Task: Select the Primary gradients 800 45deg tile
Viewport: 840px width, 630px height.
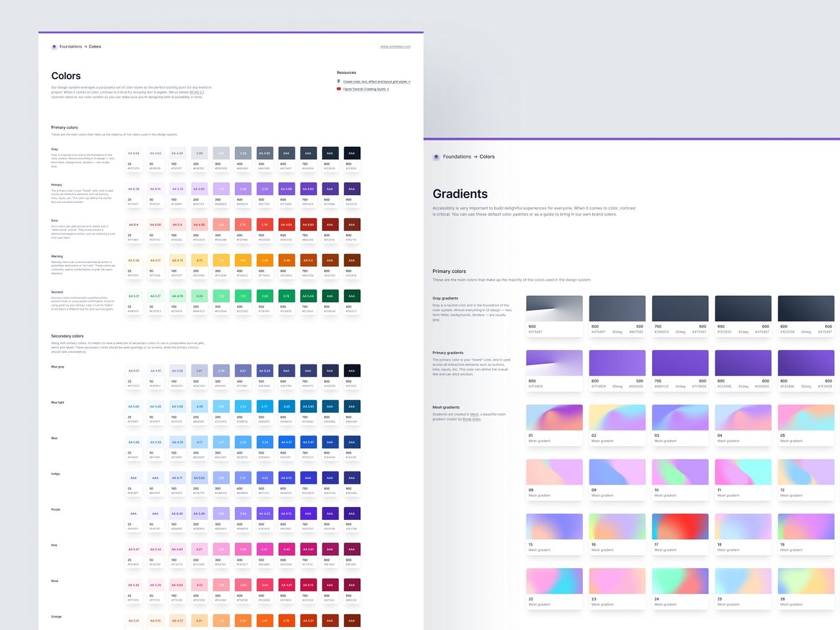Action: [743, 363]
